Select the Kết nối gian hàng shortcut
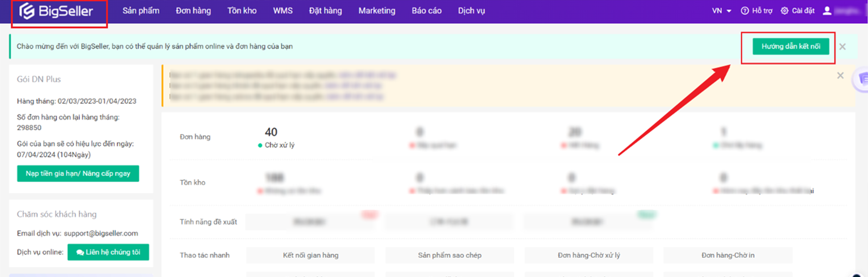The image size is (868, 277). click(x=310, y=255)
